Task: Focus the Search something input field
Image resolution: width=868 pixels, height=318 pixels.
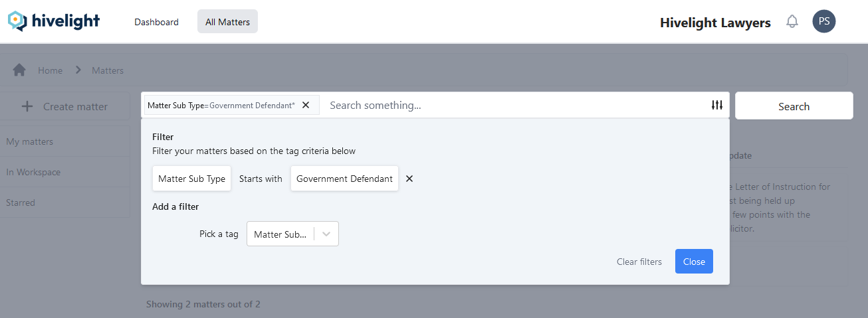Action: [x=512, y=105]
